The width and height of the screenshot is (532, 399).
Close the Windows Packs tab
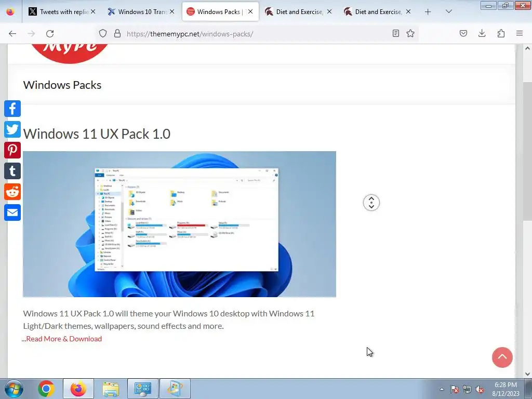click(x=250, y=12)
